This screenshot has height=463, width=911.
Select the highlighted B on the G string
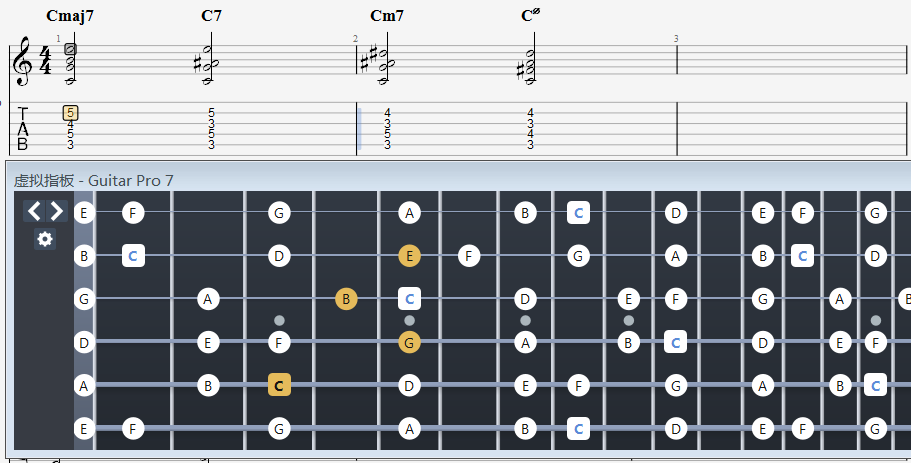[x=345, y=298]
